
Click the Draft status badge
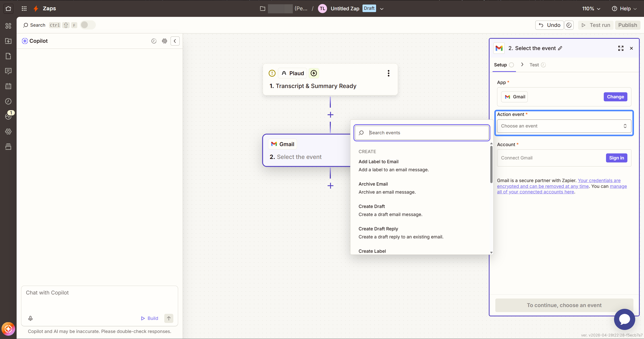point(369,8)
